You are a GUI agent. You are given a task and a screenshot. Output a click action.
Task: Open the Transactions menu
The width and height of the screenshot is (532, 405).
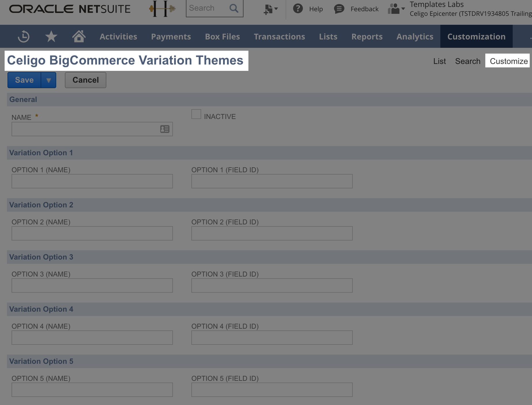(x=279, y=37)
